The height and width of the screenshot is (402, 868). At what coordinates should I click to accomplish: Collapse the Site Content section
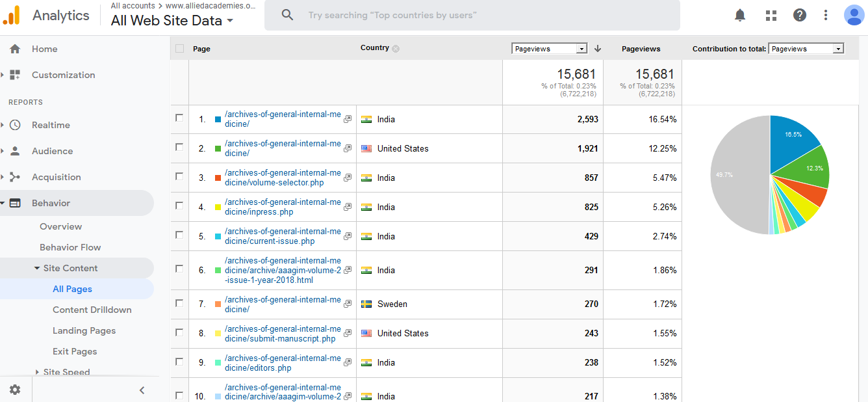pos(37,268)
